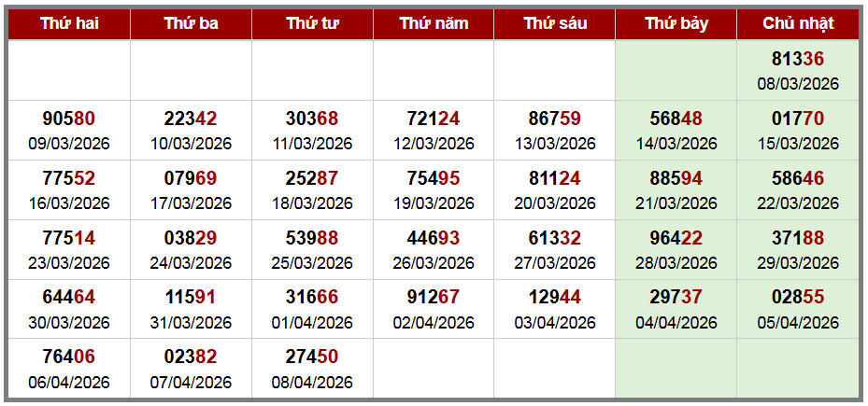Select the Thứ năm column header
868x406 pixels.
(434, 24)
